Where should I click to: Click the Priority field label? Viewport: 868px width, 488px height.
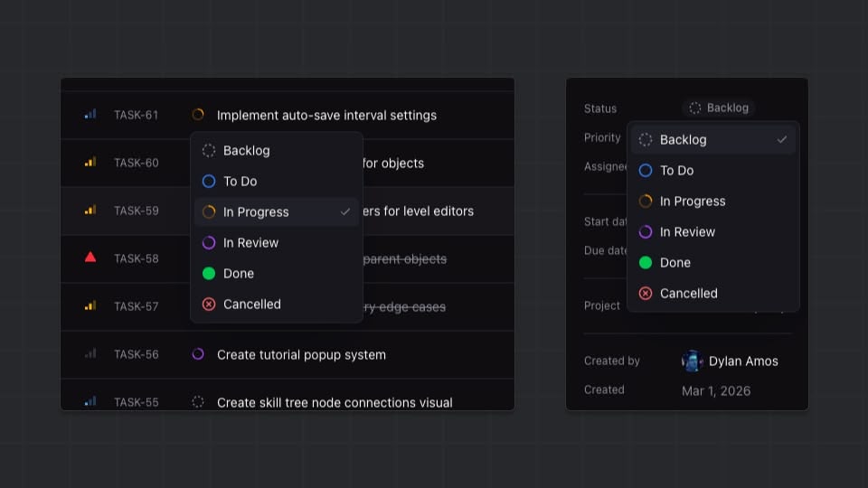(x=602, y=137)
